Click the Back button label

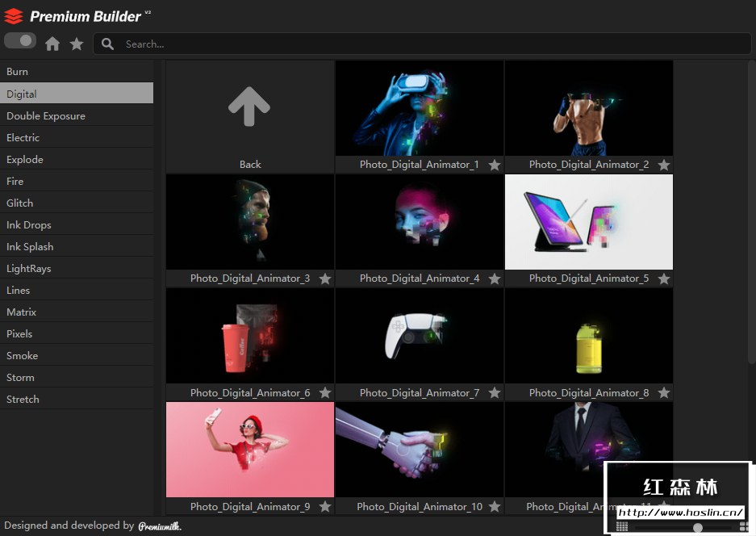[250, 165]
